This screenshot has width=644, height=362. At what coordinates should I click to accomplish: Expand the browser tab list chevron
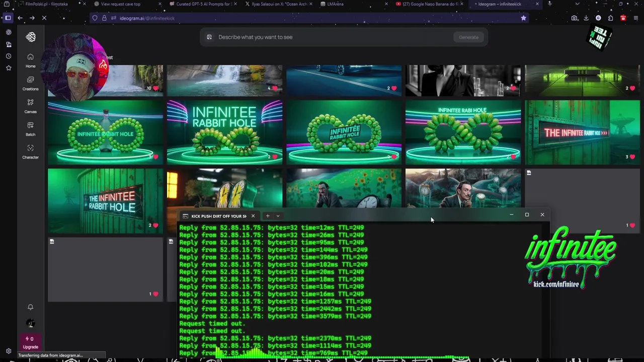click(577, 4)
